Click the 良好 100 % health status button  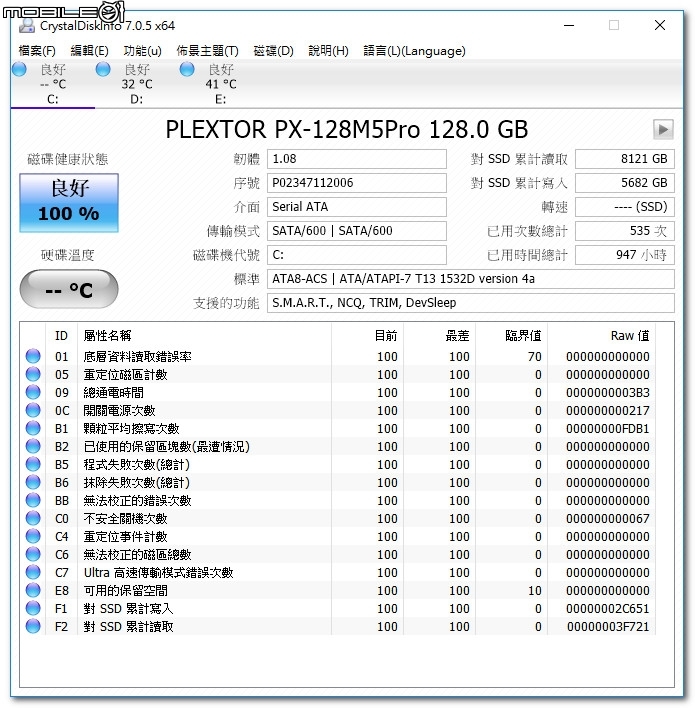(69, 203)
